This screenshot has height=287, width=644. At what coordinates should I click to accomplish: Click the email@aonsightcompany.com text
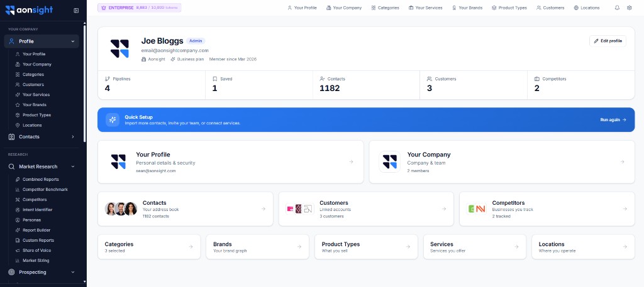click(x=175, y=50)
